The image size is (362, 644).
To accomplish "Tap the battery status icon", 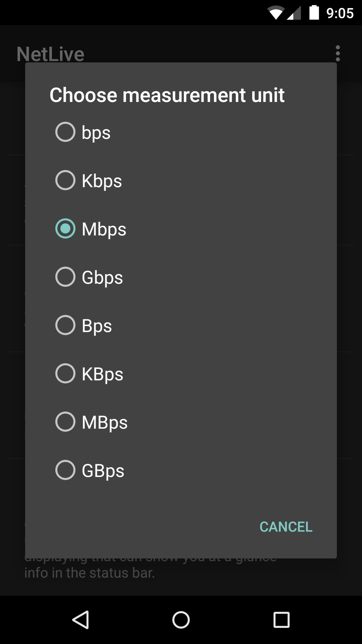I will point(314,13).
